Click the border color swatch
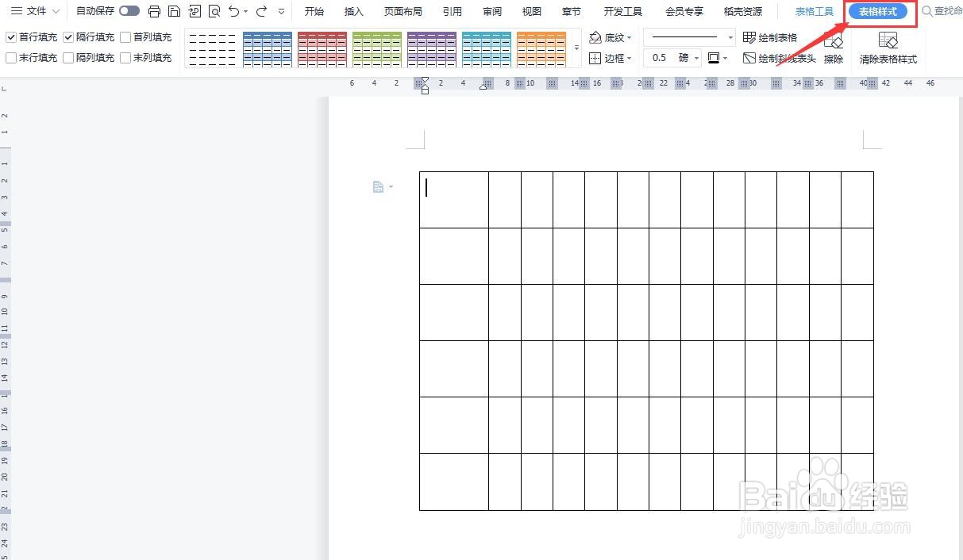Image resolution: width=963 pixels, height=560 pixels. (x=714, y=58)
